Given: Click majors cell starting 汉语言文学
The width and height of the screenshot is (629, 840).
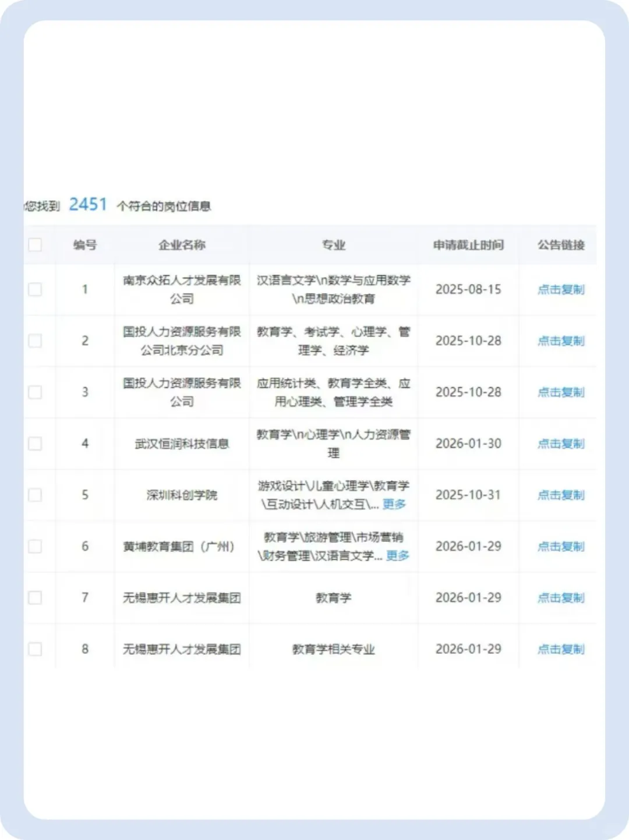Looking at the screenshot, I should click(334, 289).
